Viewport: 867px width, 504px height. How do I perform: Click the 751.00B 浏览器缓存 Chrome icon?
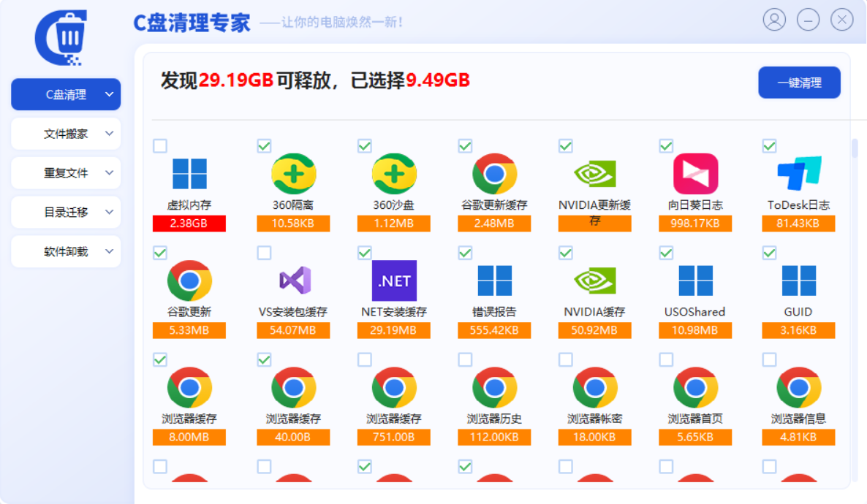tap(394, 387)
